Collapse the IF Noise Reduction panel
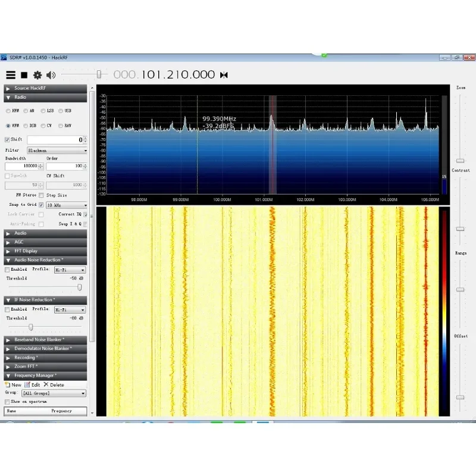This screenshot has width=476, height=476. tap(45, 300)
